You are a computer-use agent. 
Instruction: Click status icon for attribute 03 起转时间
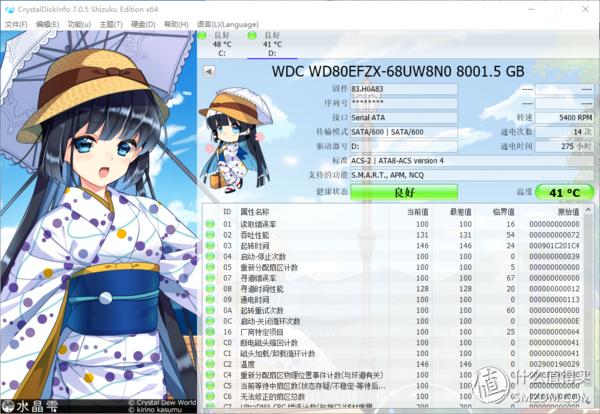210,245
